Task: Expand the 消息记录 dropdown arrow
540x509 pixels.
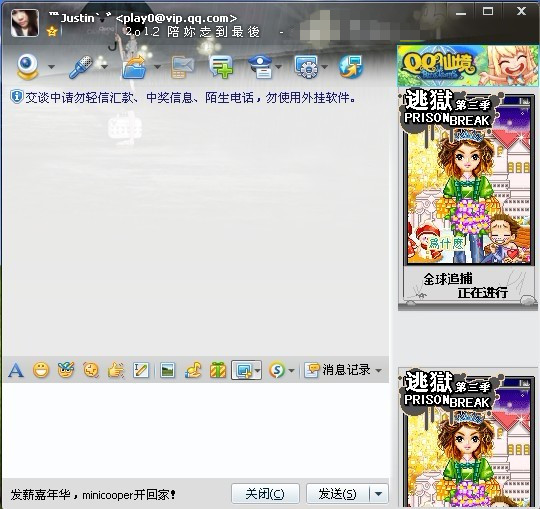Action: (x=378, y=371)
